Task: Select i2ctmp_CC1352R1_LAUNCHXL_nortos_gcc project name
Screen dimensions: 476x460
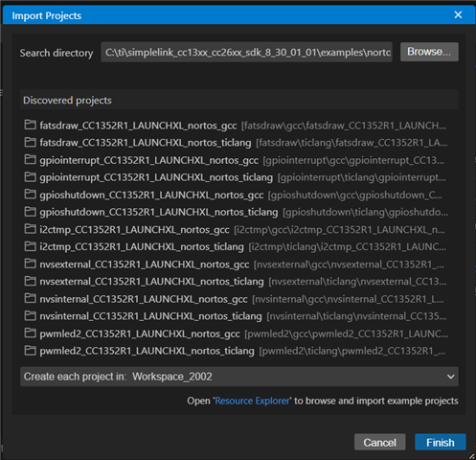Action: (x=134, y=230)
